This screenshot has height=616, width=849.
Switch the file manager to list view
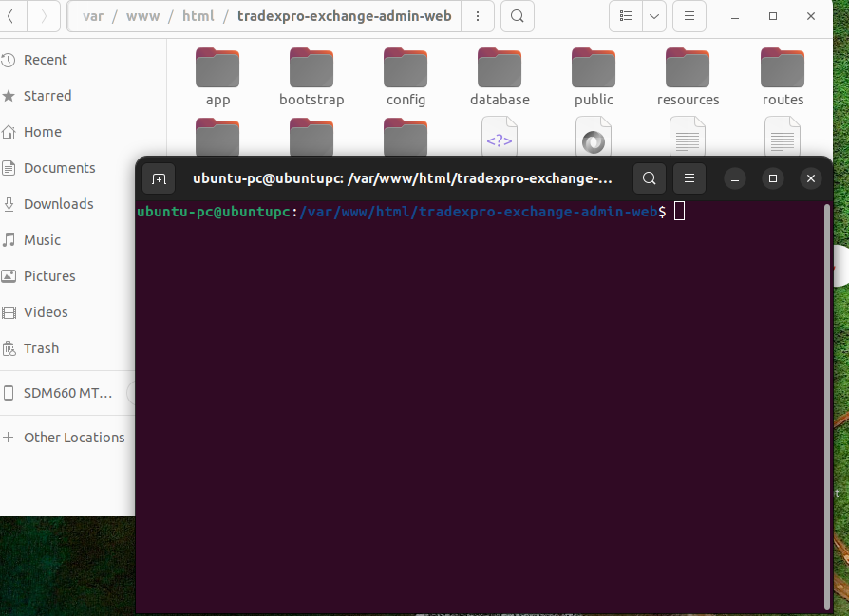click(626, 16)
